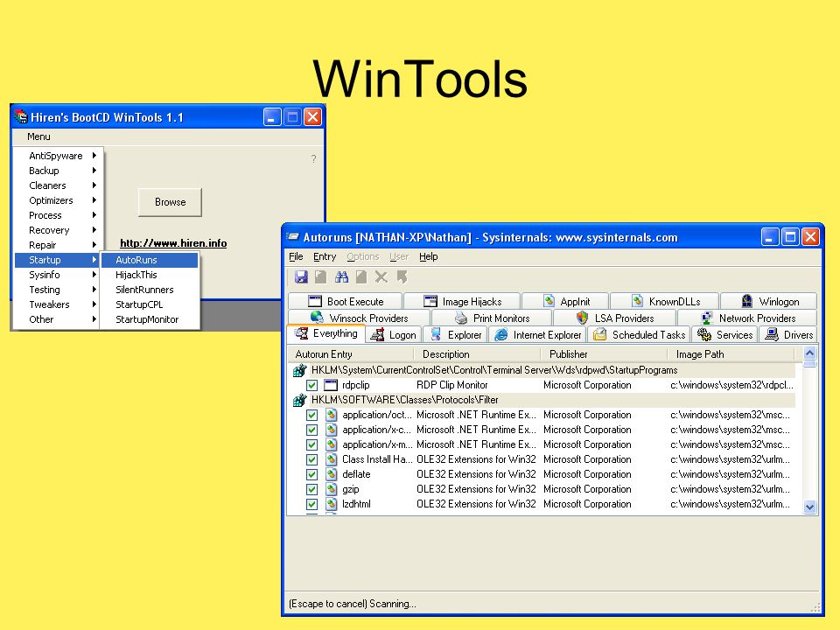Click the Autoruns list scroll-down arrow
The image size is (840, 630).
pos(809,507)
